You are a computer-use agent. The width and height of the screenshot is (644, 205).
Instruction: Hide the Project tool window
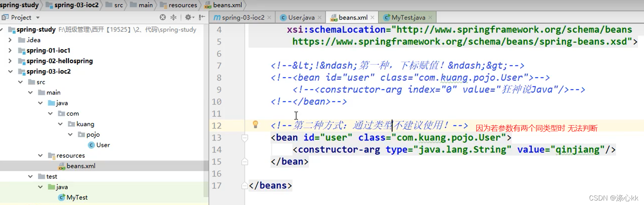coord(202,17)
